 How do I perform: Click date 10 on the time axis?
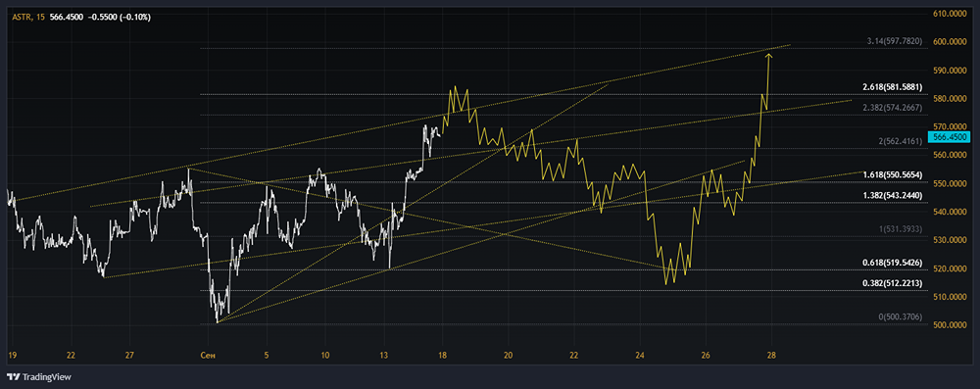[x=325, y=356]
